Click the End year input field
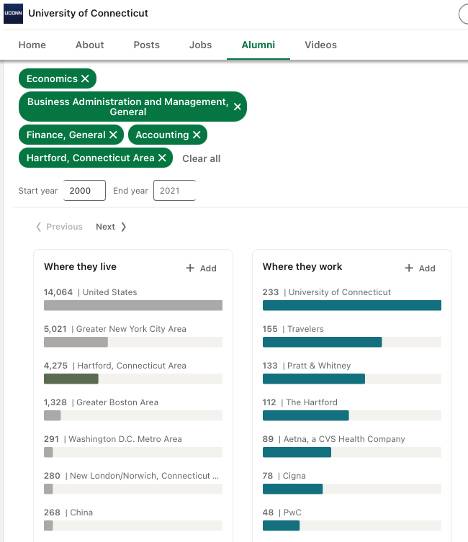This screenshot has width=468, height=542. (175, 190)
